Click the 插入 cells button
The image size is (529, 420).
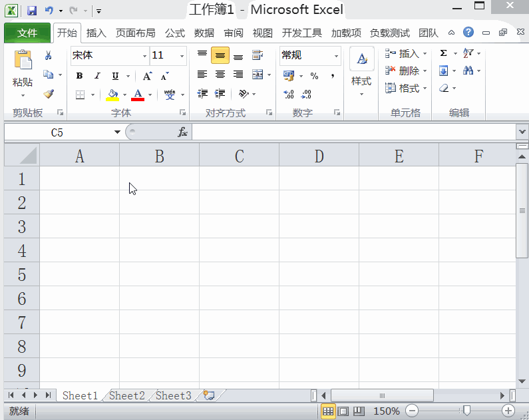click(406, 53)
